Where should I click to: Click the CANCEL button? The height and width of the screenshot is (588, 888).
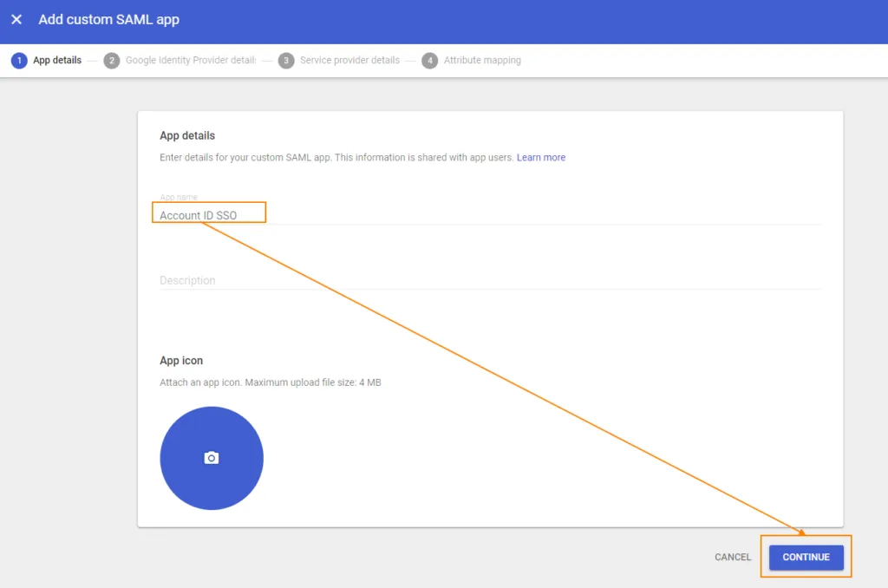(x=733, y=557)
